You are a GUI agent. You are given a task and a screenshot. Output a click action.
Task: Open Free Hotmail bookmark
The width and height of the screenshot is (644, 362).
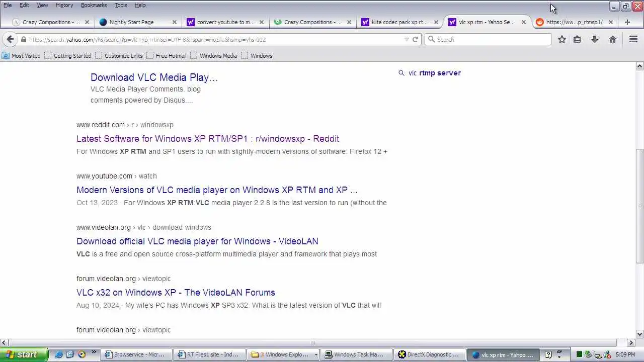167,56
